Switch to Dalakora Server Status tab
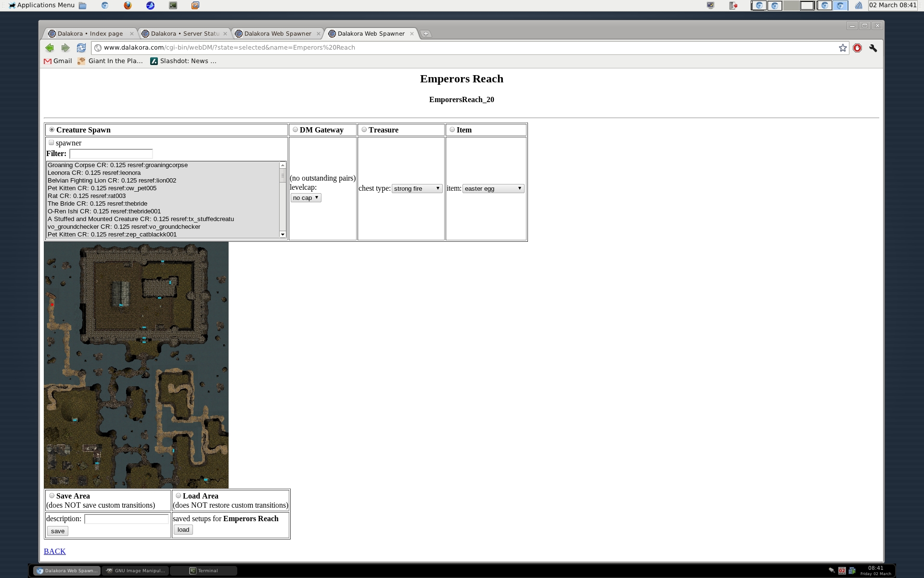 coord(184,34)
